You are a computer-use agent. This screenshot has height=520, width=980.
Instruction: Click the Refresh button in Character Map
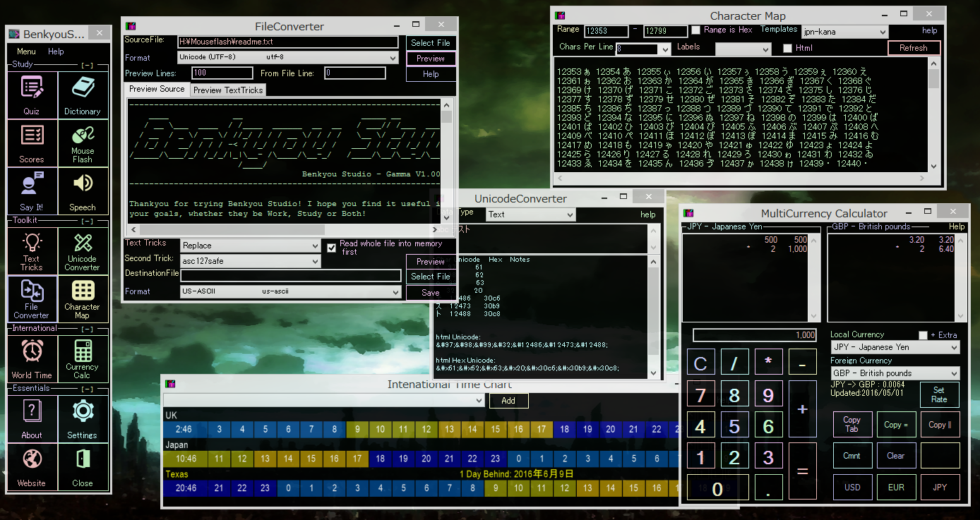[914, 48]
